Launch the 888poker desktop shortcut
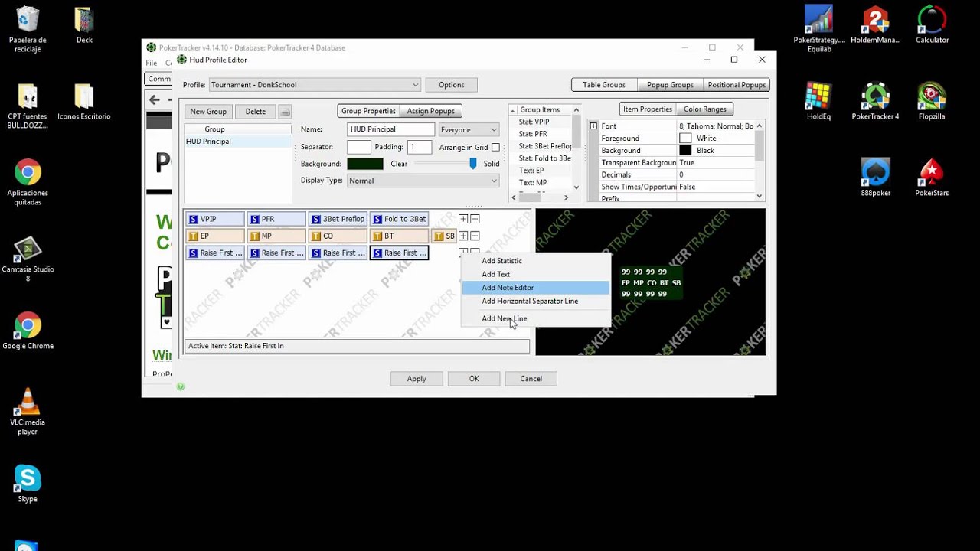This screenshot has height=551, width=980. point(875,178)
